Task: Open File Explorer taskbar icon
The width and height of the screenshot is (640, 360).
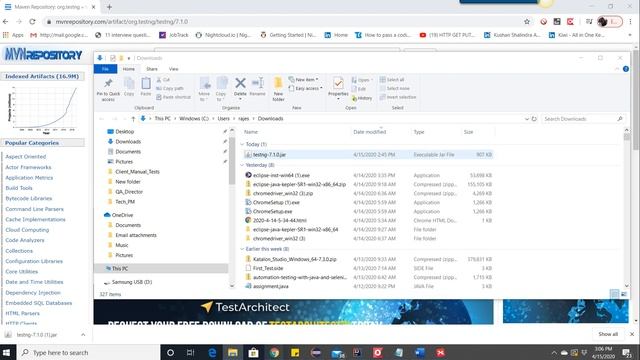Action: [x=233, y=353]
